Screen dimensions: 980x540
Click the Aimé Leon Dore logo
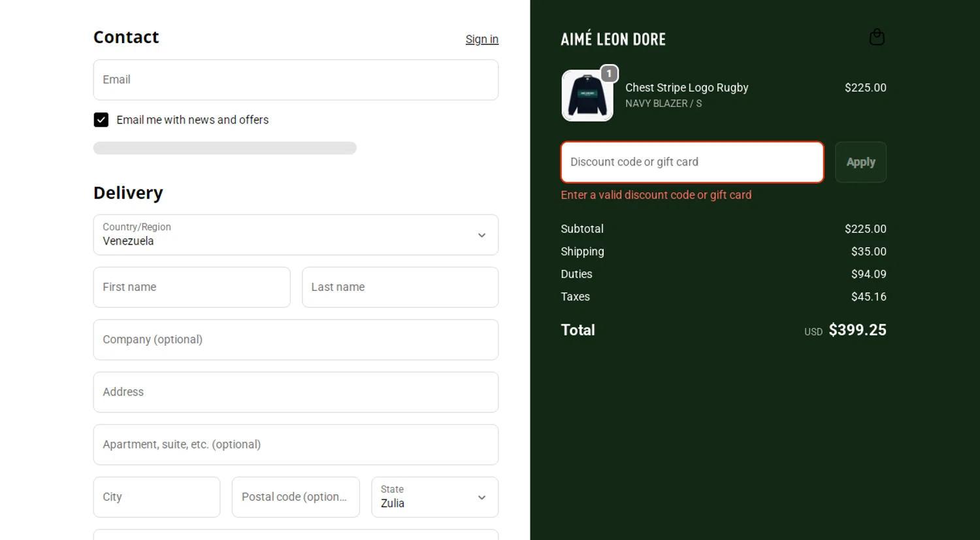click(x=613, y=39)
